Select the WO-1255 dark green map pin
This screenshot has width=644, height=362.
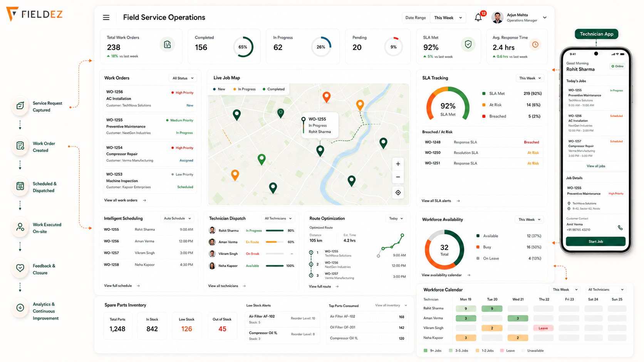coord(320,150)
